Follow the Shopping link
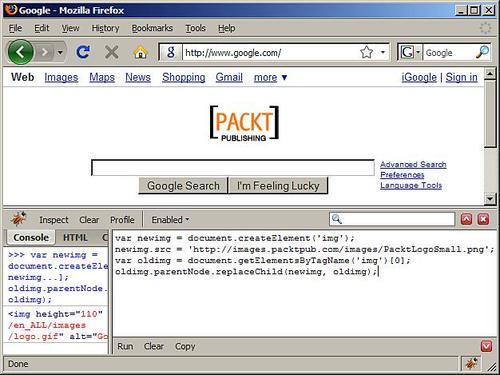500x375 pixels. [x=184, y=77]
